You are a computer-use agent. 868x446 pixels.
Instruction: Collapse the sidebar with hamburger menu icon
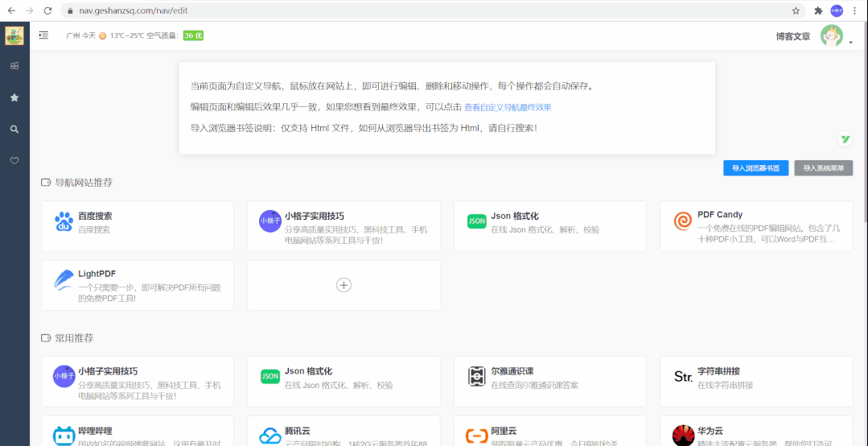pos(43,35)
